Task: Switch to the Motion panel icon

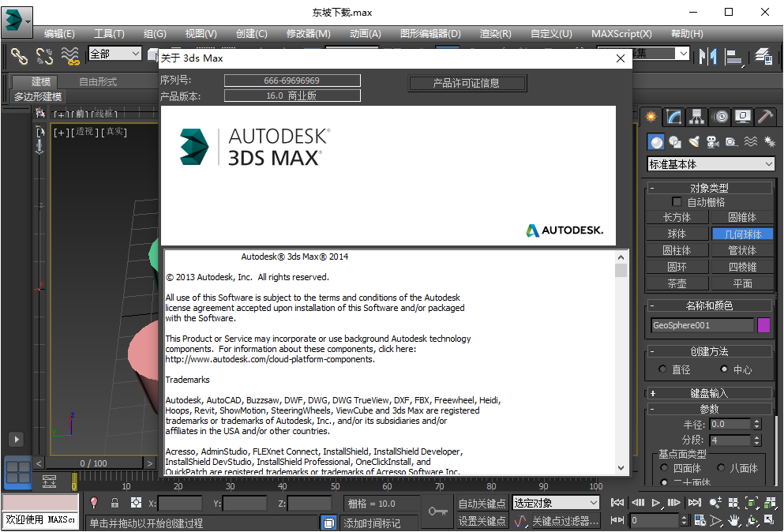Action: click(x=721, y=117)
